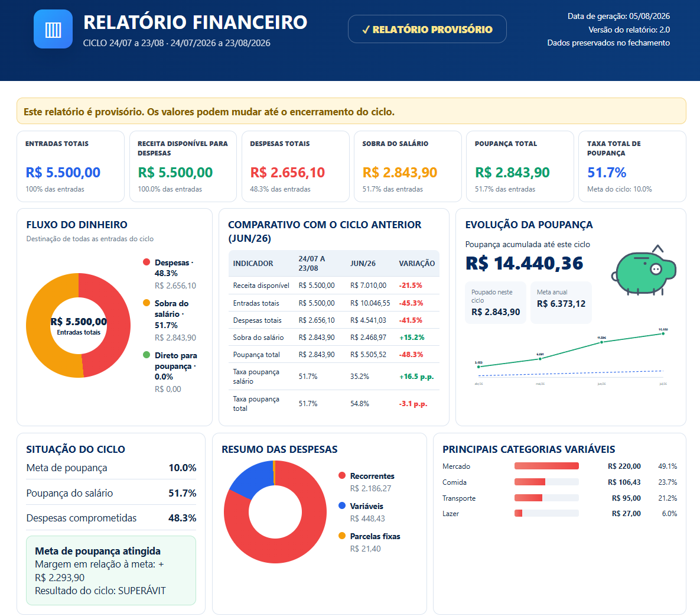This screenshot has width=700, height=616.
Task: Click the red Despesas legend dot
Action: point(146,262)
